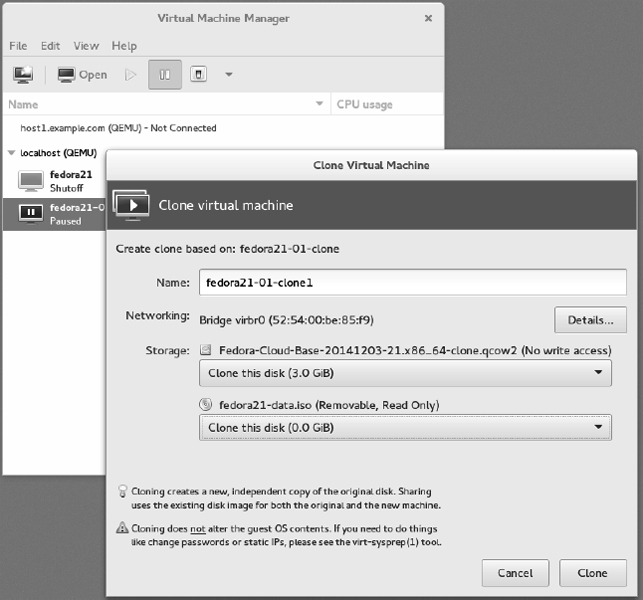This screenshot has width=643, height=600.
Task: Sort by the Name column header
Action: (x=166, y=104)
